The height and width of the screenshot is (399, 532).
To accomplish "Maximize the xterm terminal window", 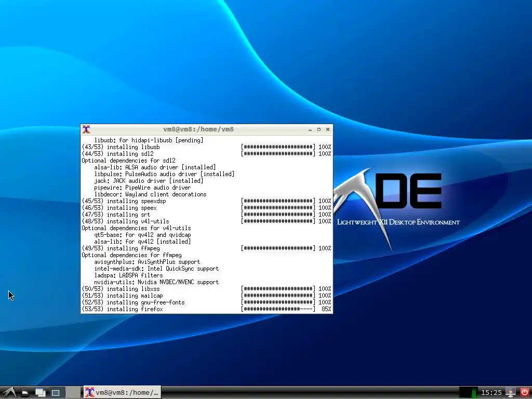I will tap(319, 129).
